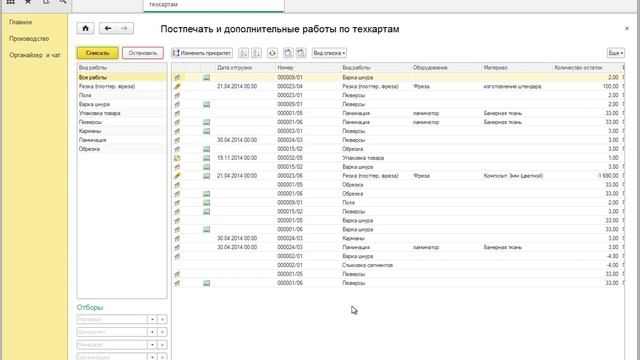Expand the Материал filter dropdown arrow
Viewport: 640px width, 360px height.
click(152, 320)
